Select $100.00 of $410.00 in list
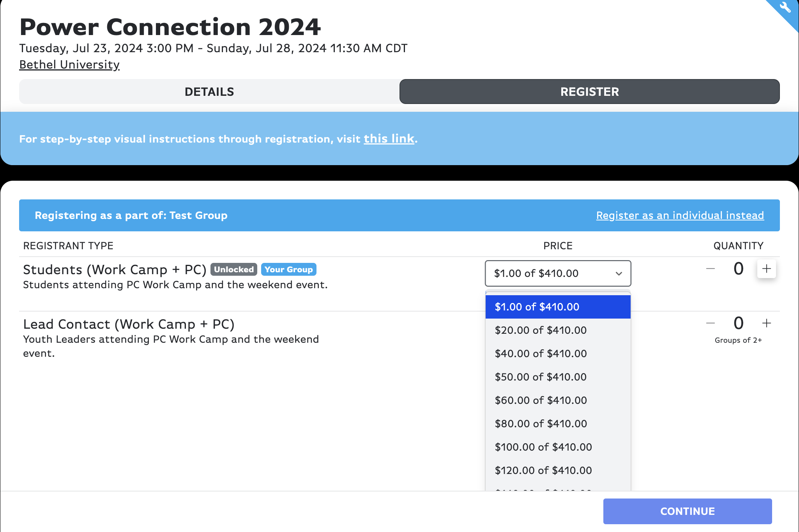The width and height of the screenshot is (799, 532). pos(558,447)
